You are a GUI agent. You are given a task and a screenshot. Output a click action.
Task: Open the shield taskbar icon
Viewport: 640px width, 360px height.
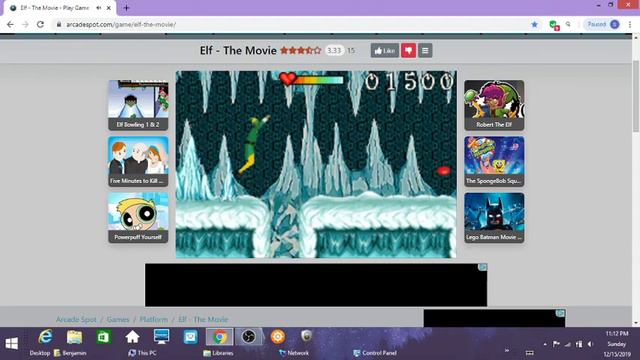pyautogui.click(x=307, y=336)
